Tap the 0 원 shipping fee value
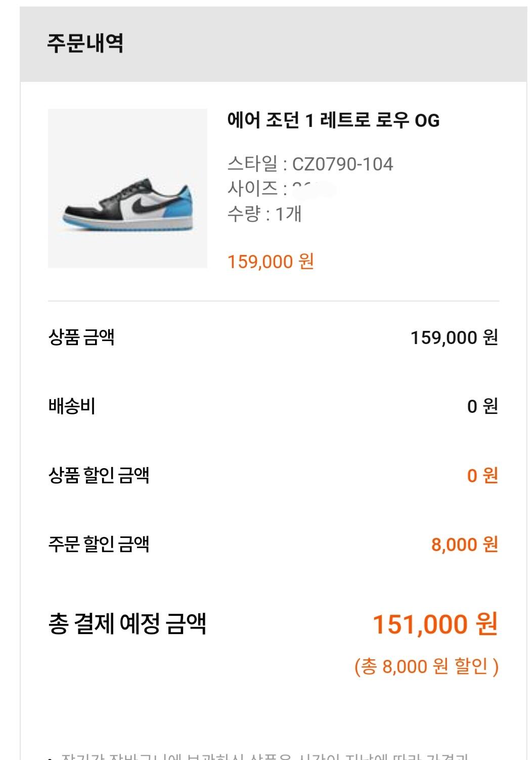Image resolution: width=532 pixels, height=760 pixels. tap(482, 406)
